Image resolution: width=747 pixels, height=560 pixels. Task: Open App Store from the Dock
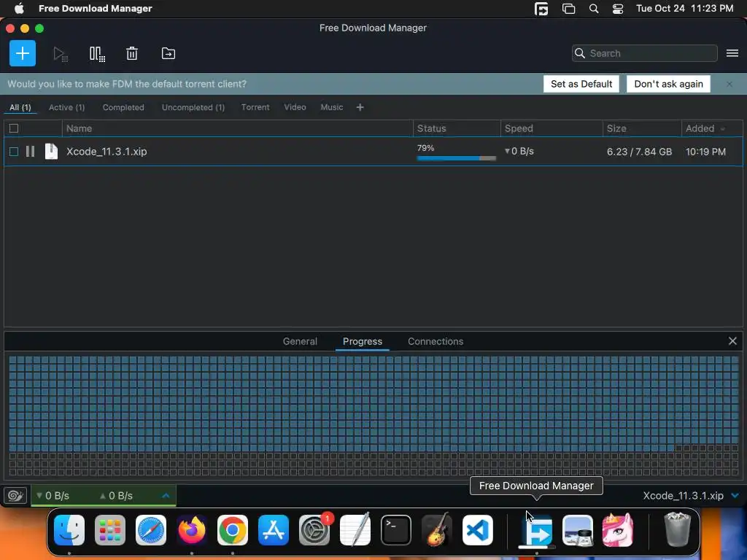coord(274,530)
